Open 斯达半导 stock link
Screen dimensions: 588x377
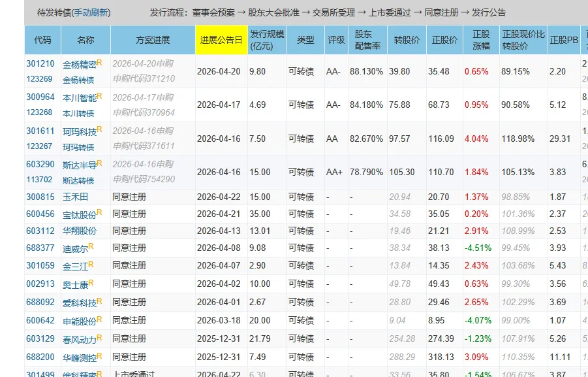pyautogui.click(x=80, y=165)
